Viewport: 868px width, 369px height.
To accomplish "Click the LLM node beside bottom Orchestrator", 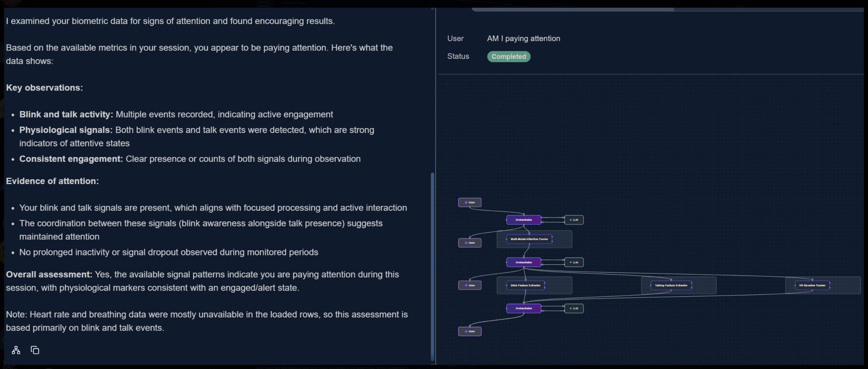I will [574, 308].
